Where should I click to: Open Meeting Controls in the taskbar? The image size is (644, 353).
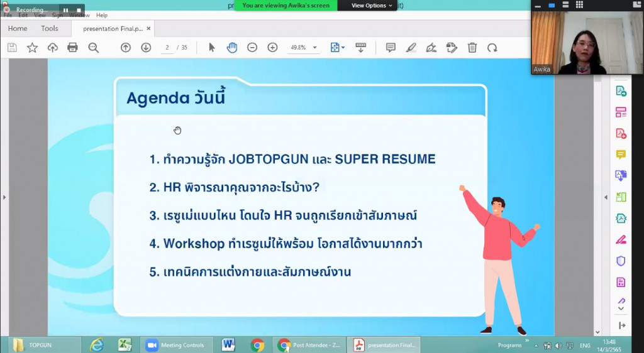(175, 345)
